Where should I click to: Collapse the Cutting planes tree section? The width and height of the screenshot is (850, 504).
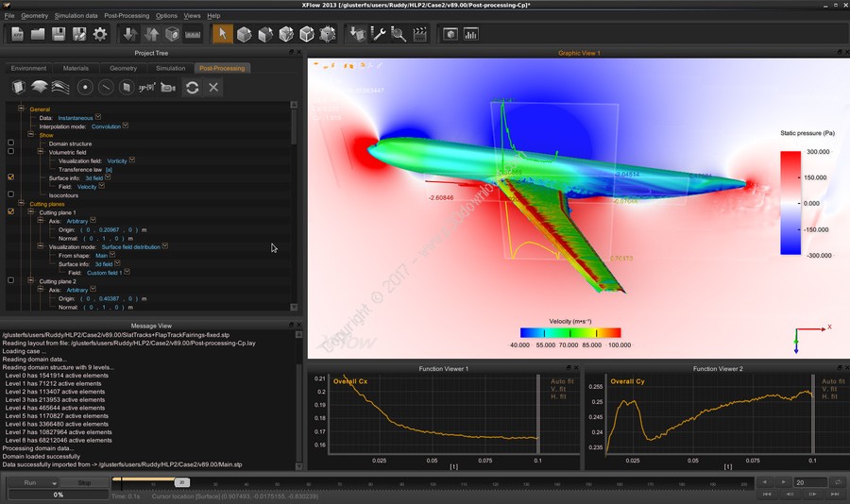[x=21, y=204]
